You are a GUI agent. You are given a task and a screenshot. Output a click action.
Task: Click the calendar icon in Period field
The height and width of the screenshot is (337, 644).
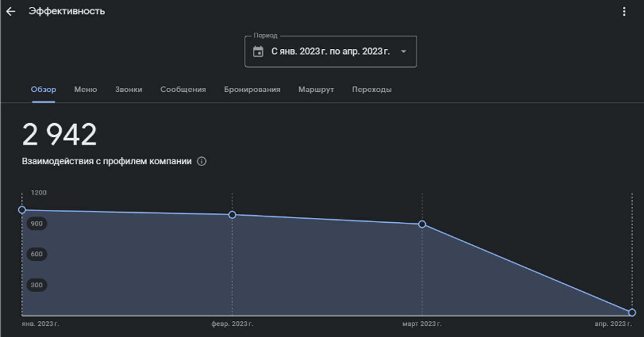coord(258,51)
